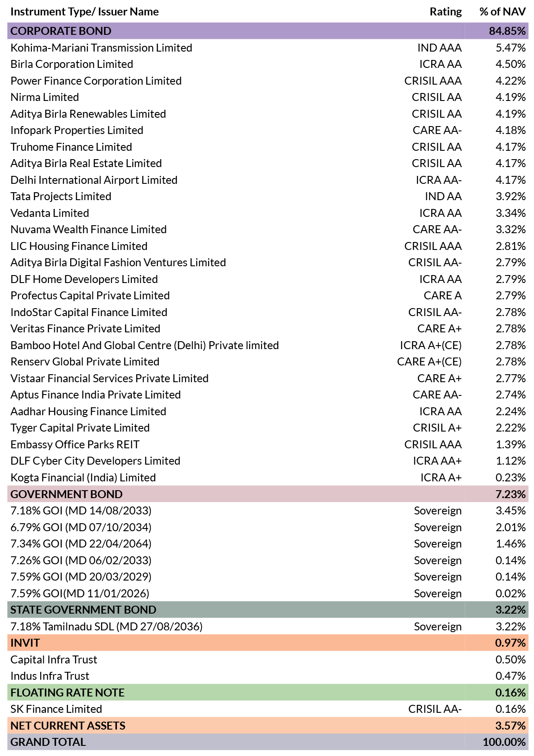The image size is (534, 756).
Task: Click the GRAND TOTAL row
Action: (x=268, y=742)
